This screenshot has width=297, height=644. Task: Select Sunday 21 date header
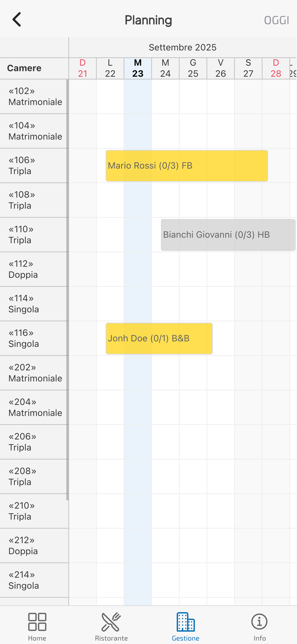click(x=82, y=68)
